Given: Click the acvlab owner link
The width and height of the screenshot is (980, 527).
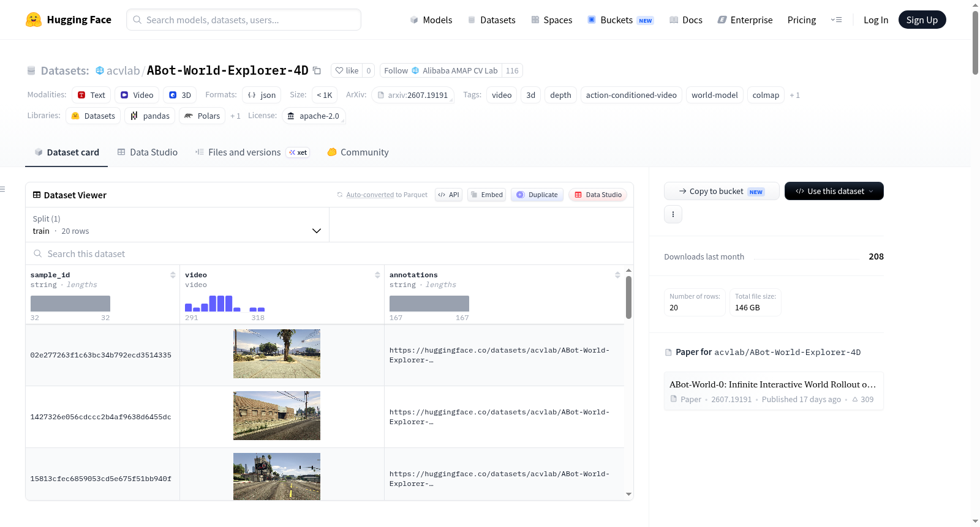Looking at the screenshot, I should click(123, 70).
